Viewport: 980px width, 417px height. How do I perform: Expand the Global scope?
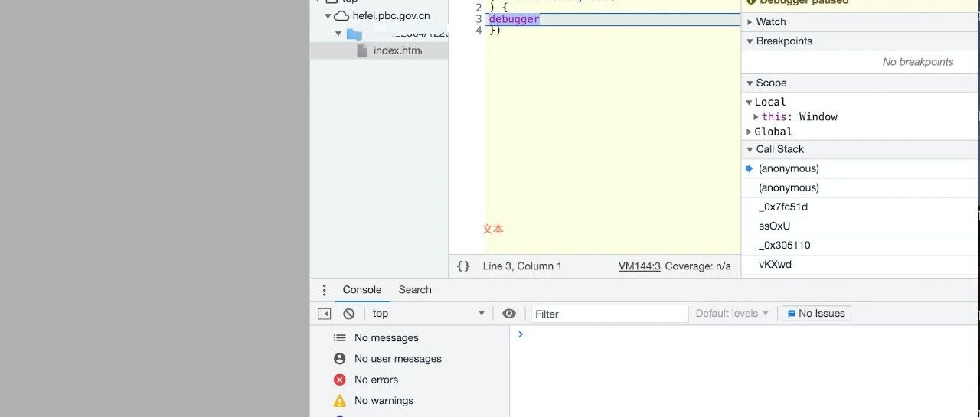[x=750, y=132]
